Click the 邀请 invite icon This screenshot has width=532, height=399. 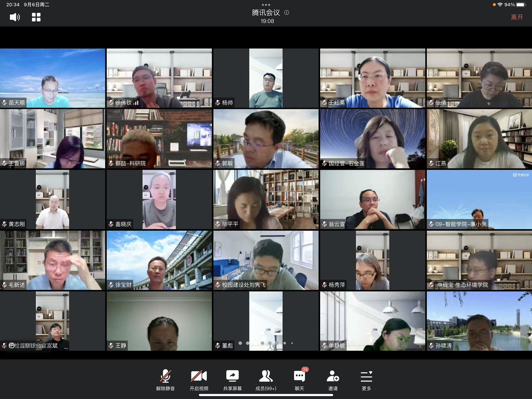333,380
